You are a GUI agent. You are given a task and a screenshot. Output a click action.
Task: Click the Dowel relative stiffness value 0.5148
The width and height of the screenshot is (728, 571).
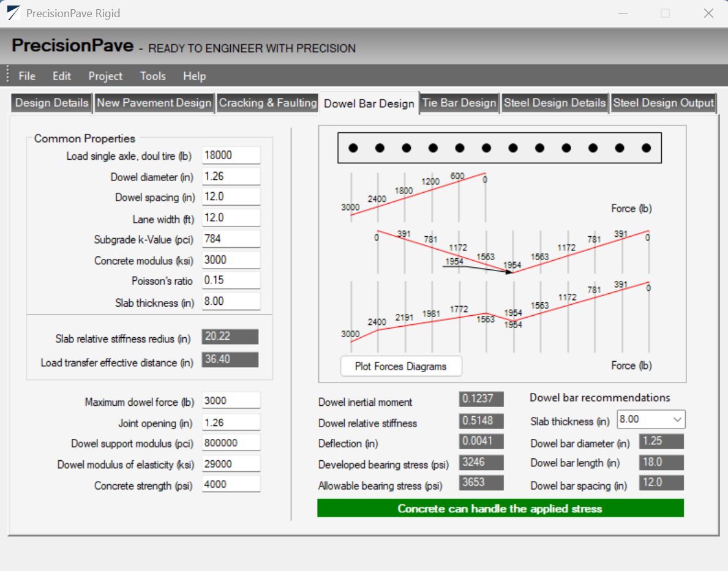481,421
